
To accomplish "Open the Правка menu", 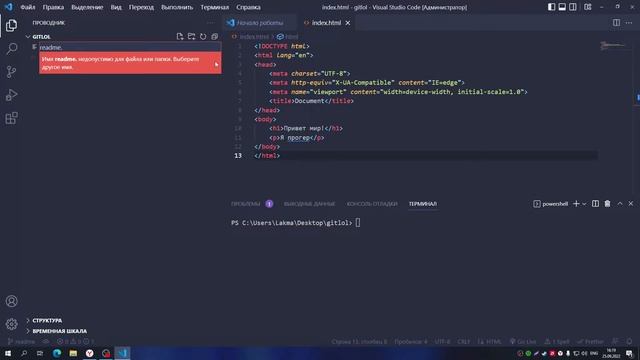I will click(x=53, y=7).
